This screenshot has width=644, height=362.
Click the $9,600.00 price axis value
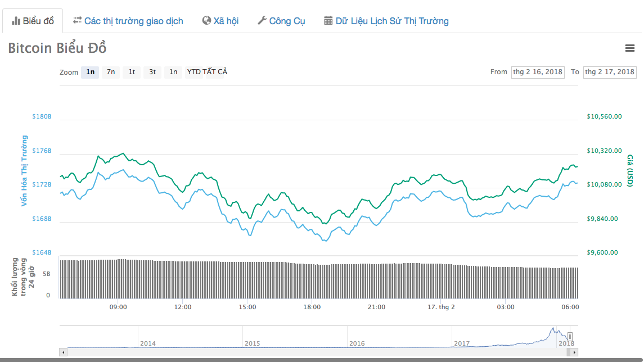pos(602,253)
